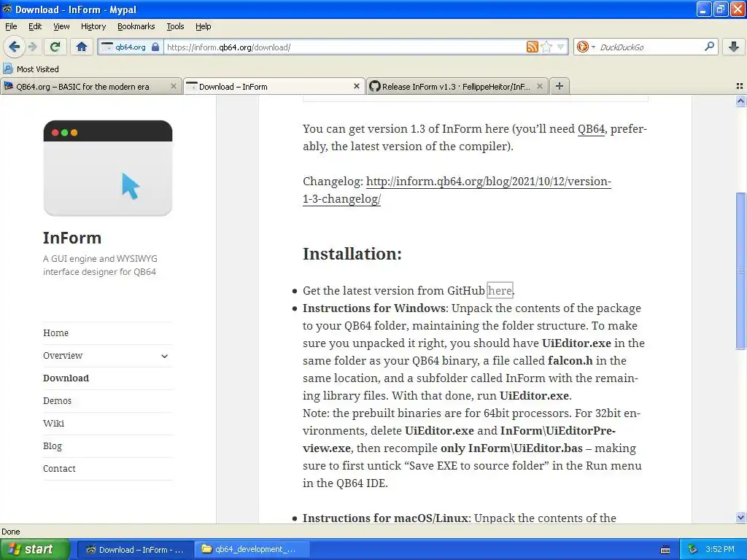747x560 pixels.
Task: Open the Help menu
Action: 203,26
